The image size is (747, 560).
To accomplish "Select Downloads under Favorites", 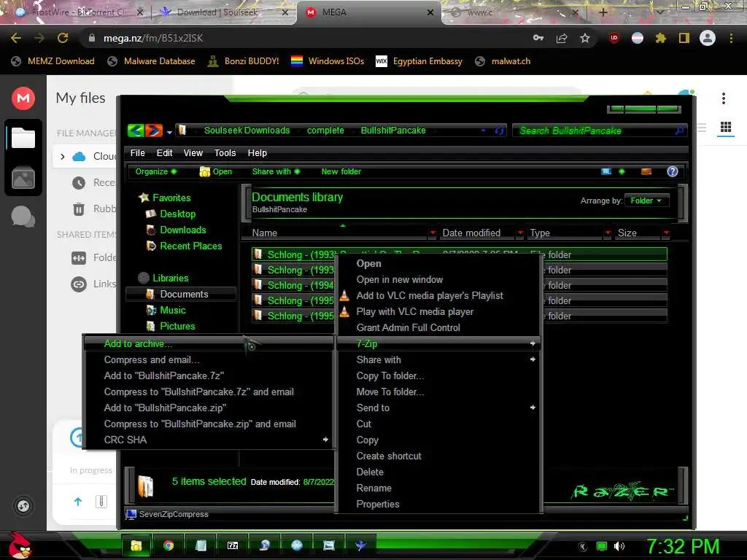I will (x=183, y=230).
